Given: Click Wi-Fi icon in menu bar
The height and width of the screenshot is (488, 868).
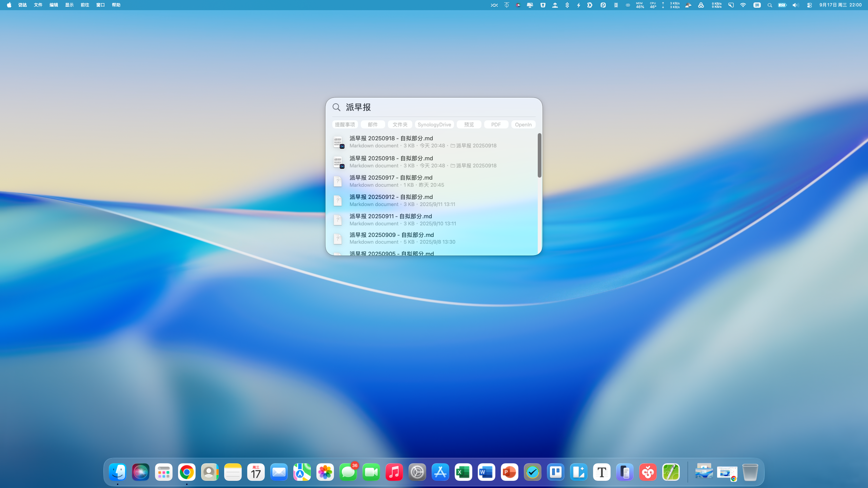Looking at the screenshot, I should click(x=743, y=5).
